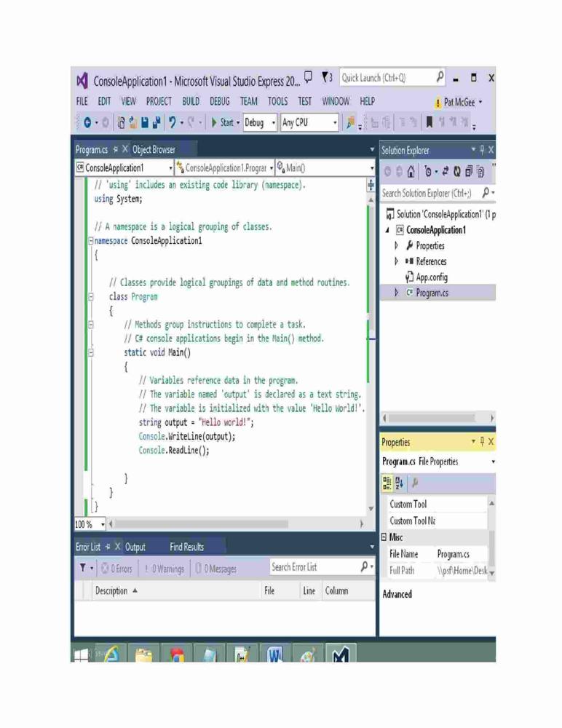Viewport: 562px width, 728px height.
Task: Open the Program.cs File Properties dropdown
Action: point(494,462)
